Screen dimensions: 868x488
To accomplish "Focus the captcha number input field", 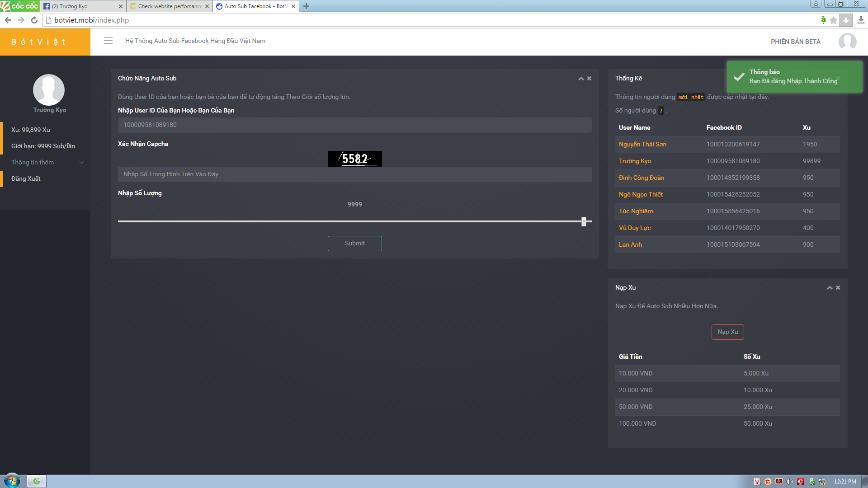I will pyautogui.click(x=354, y=174).
